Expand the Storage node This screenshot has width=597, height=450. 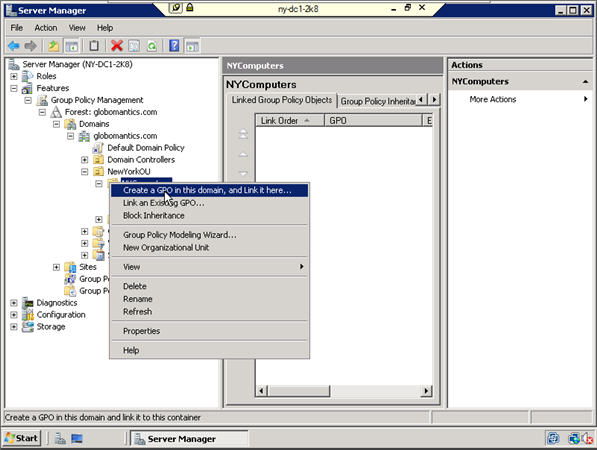[14, 327]
